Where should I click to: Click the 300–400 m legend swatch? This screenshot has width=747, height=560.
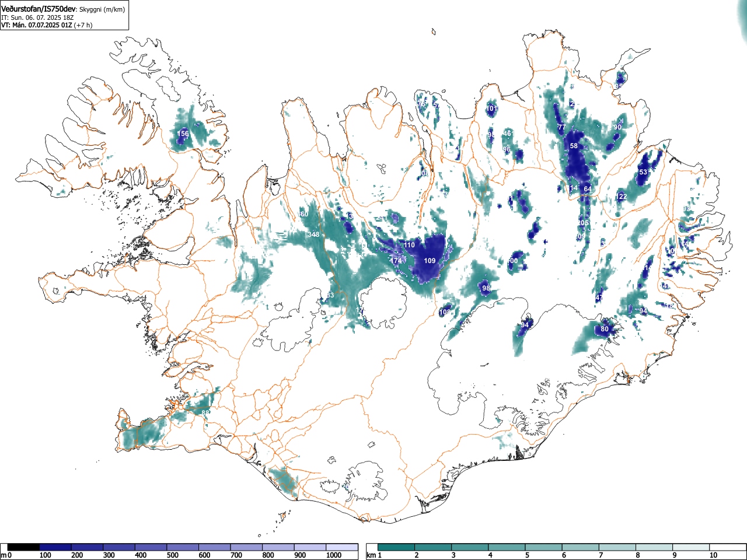point(119,547)
